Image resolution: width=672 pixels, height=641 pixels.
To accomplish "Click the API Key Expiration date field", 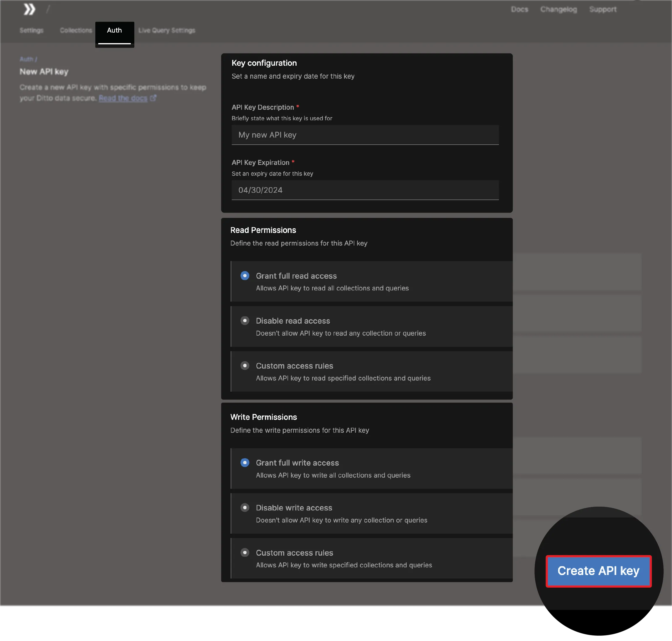I will coord(365,190).
